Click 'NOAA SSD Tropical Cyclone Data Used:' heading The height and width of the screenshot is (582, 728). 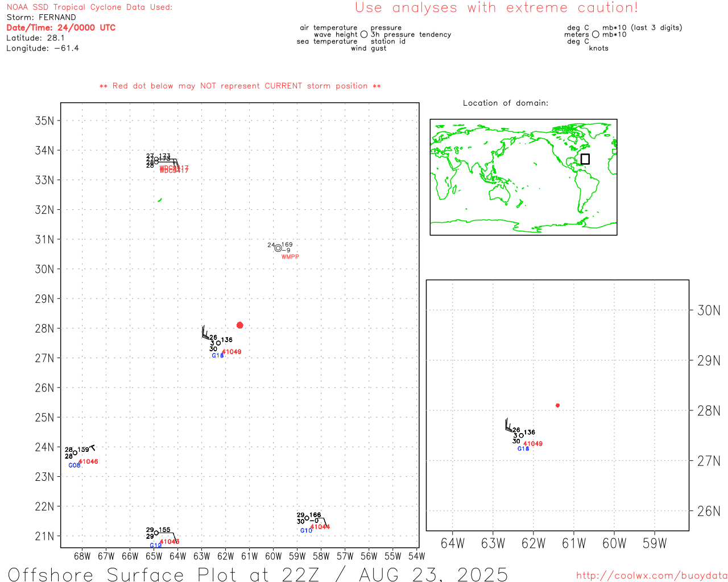(x=89, y=7)
